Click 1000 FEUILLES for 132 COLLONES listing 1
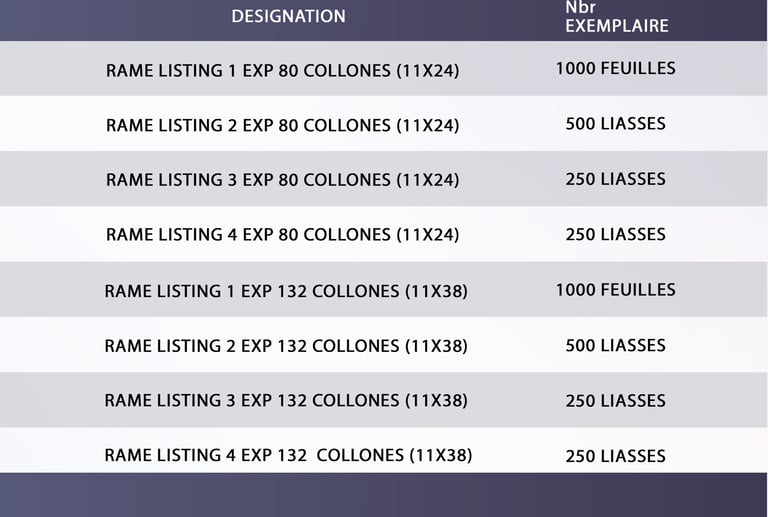The image size is (768, 517). pyautogui.click(x=615, y=290)
